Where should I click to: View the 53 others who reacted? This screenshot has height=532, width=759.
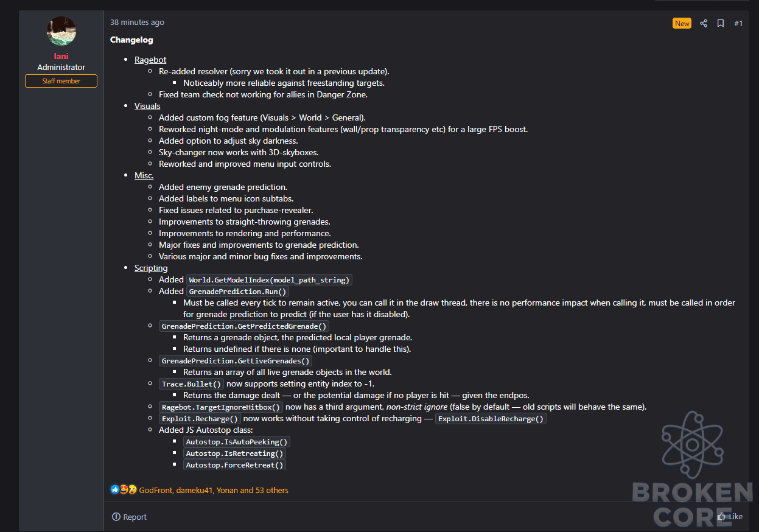point(271,490)
